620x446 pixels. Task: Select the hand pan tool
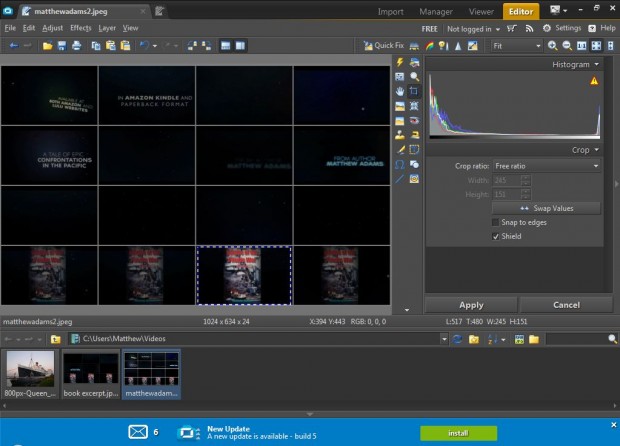tap(400, 91)
